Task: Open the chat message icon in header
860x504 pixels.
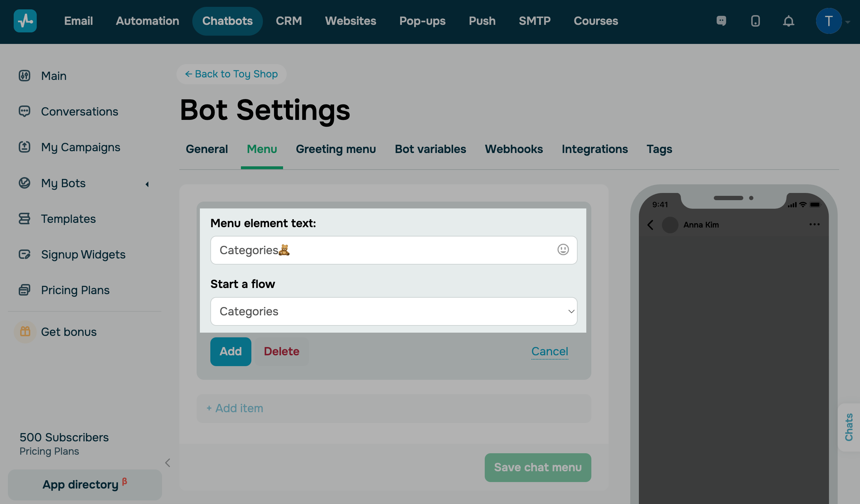Action: pyautogui.click(x=721, y=21)
